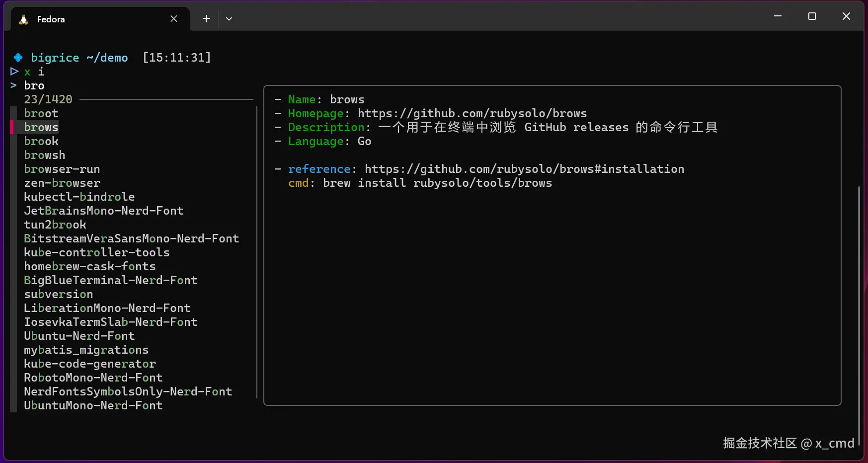
Task: Select 'RobotoMono-Nerd-Font' entry
Action: 93,378
